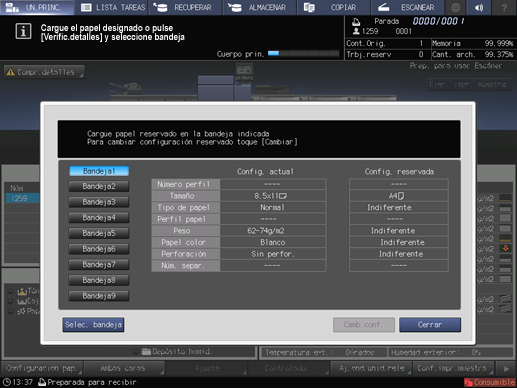Viewport: 517px width, 388px height.
Task: Click the Depósito humid. folder icon
Action: tap(146, 351)
